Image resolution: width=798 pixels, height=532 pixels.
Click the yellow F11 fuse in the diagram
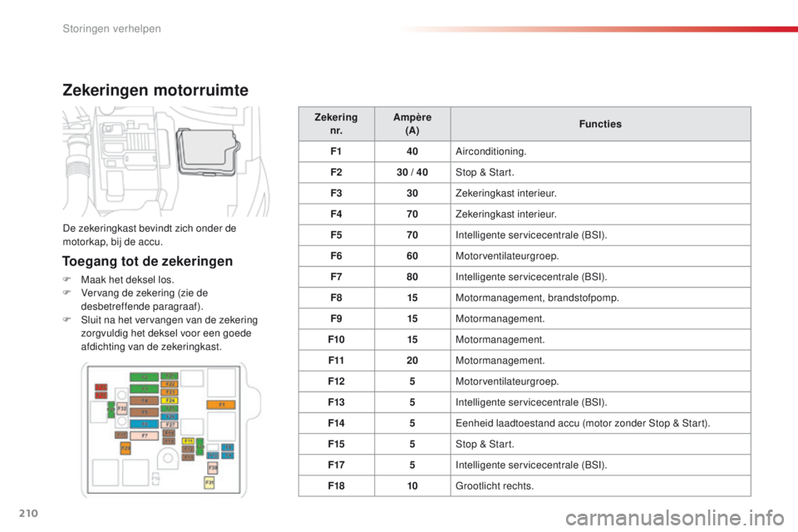point(189,441)
